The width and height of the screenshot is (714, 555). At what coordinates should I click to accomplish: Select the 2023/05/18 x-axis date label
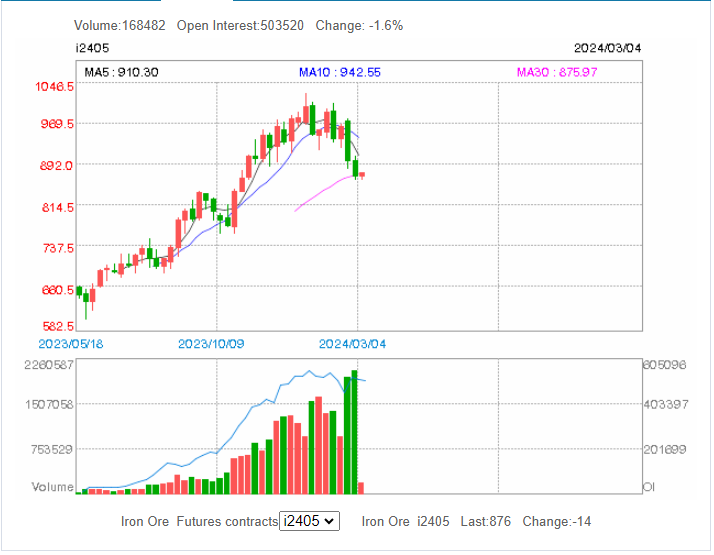(71, 343)
